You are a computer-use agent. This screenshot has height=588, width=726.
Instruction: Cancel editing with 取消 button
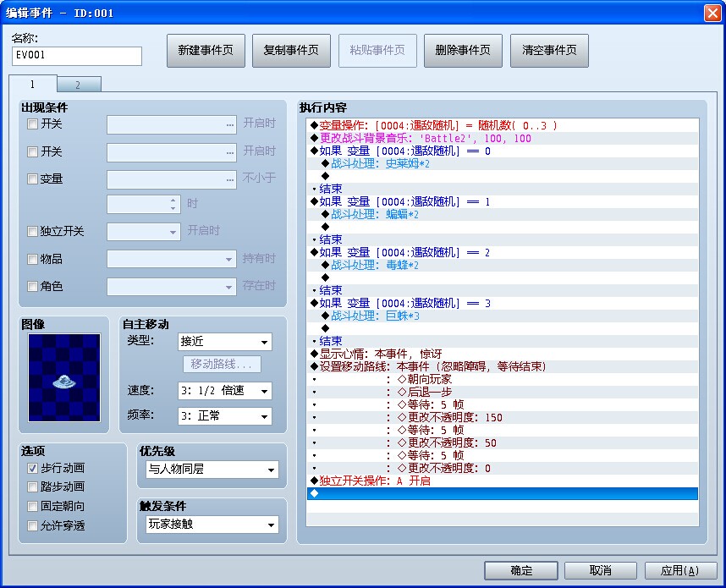[x=601, y=570]
